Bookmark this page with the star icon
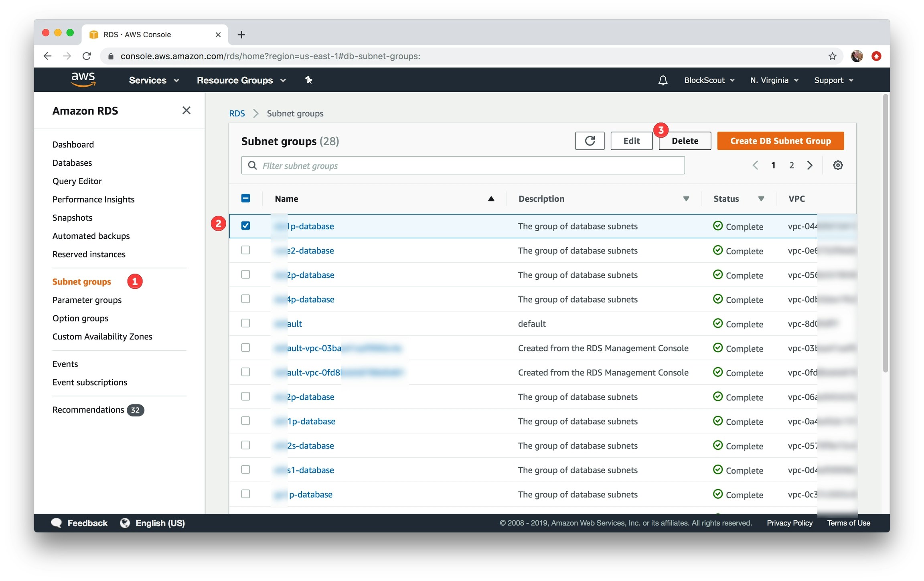Image resolution: width=924 pixels, height=581 pixels. click(832, 56)
